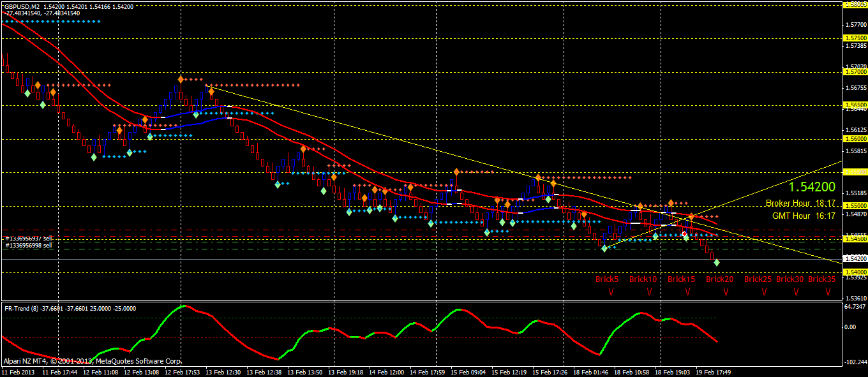This screenshot has width=868, height=377.
Task: Click the 19 Feb 17:49 time axis label
Action: point(714,371)
